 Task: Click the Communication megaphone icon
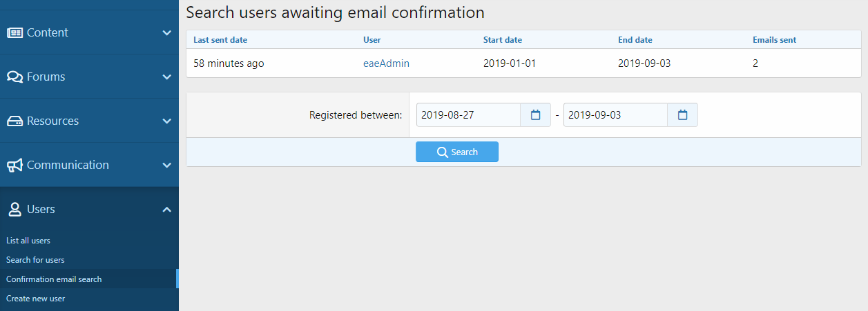(x=15, y=165)
